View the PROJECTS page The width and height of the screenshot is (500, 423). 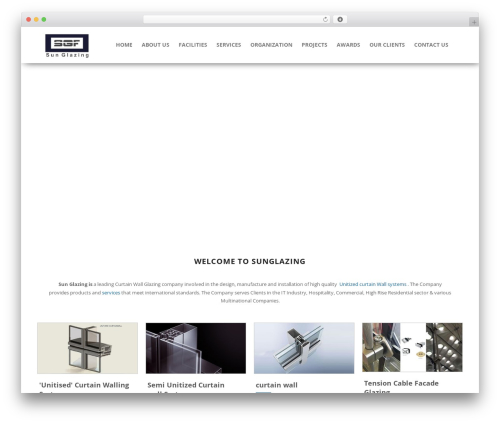pyautogui.click(x=314, y=45)
